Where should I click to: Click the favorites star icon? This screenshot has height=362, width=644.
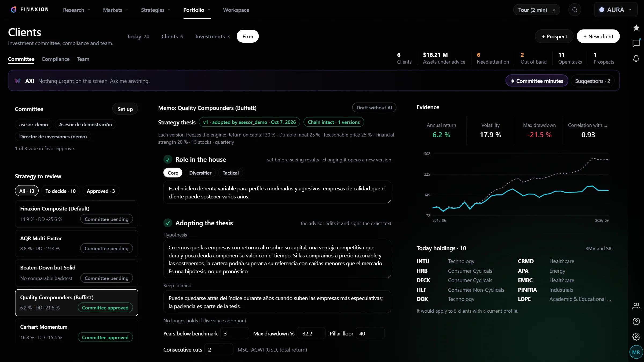point(636,28)
